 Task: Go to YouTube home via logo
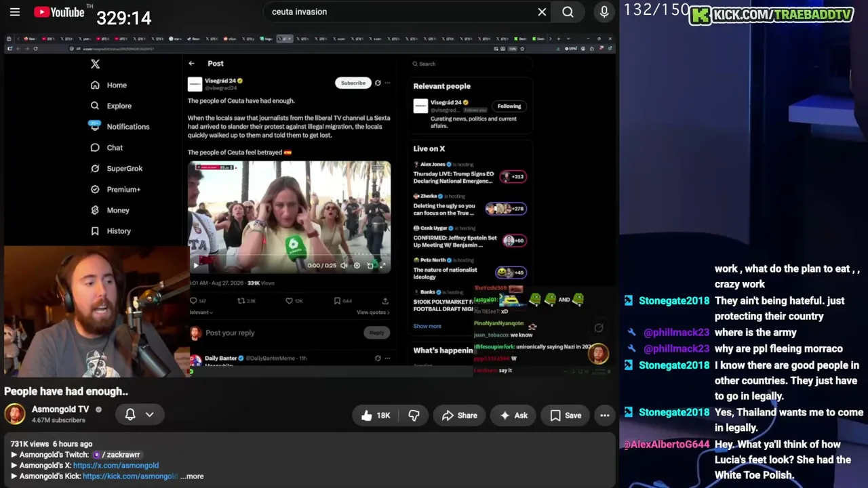click(x=59, y=12)
